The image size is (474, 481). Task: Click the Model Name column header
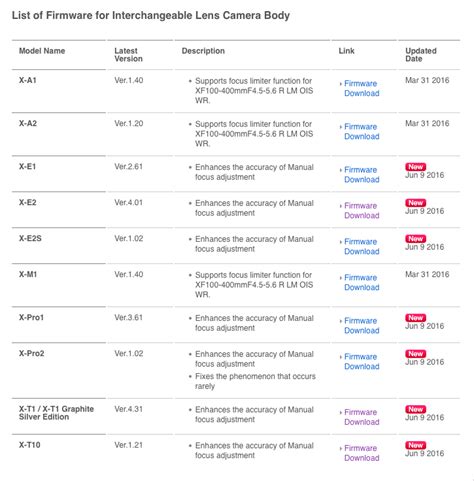[42, 51]
